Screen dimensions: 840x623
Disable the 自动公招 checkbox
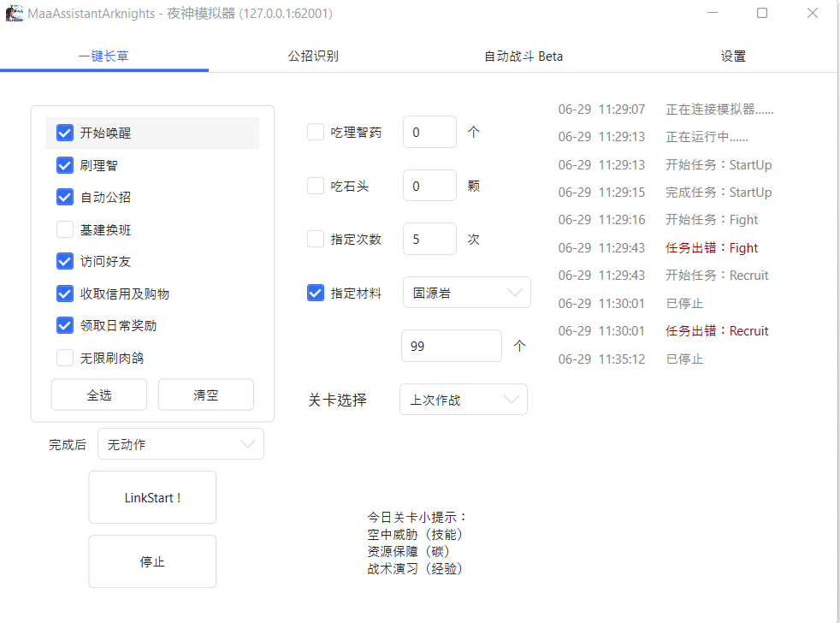pos(65,197)
